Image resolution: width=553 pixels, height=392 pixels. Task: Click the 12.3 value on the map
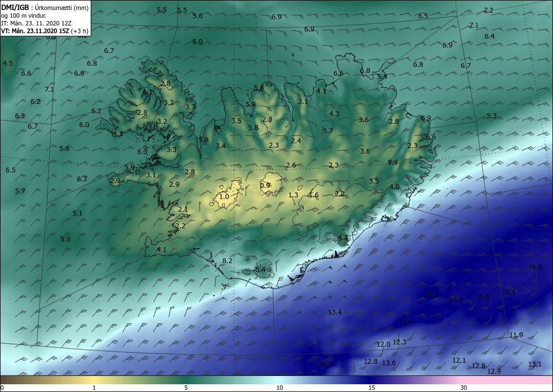(399, 342)
